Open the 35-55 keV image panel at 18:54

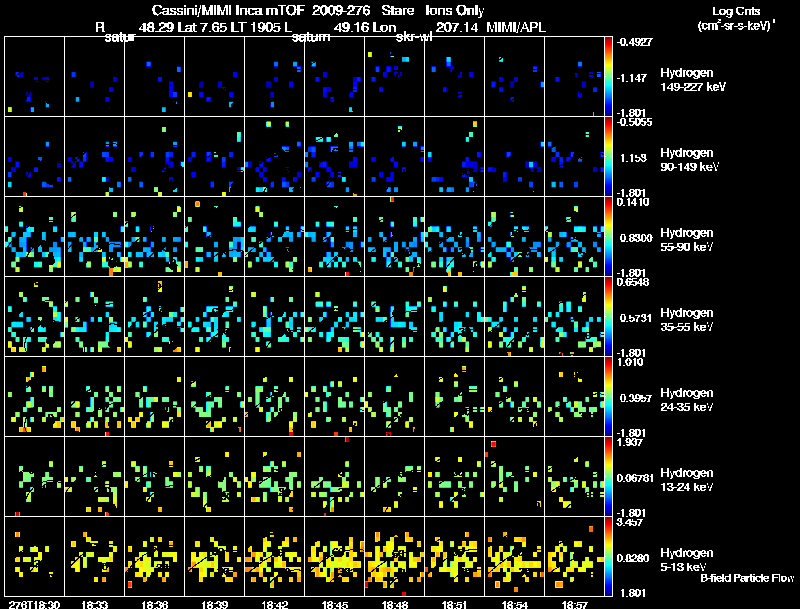(515, 317)
